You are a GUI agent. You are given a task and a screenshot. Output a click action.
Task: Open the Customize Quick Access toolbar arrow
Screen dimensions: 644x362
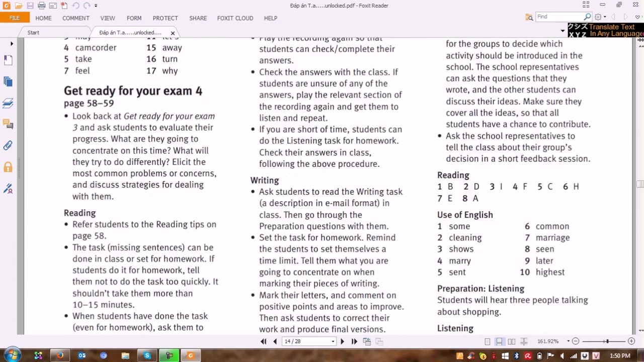(x=96, y=6)
